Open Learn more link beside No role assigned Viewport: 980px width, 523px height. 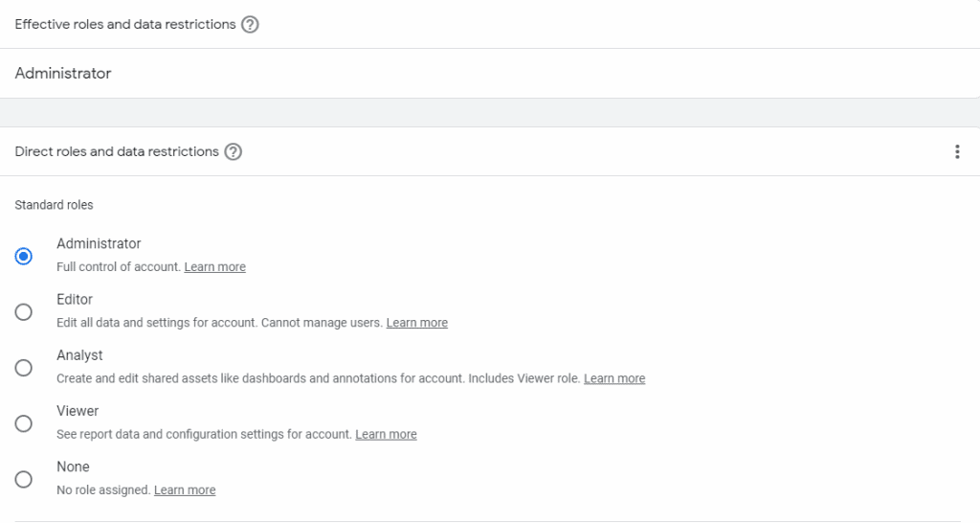point(185,489)
